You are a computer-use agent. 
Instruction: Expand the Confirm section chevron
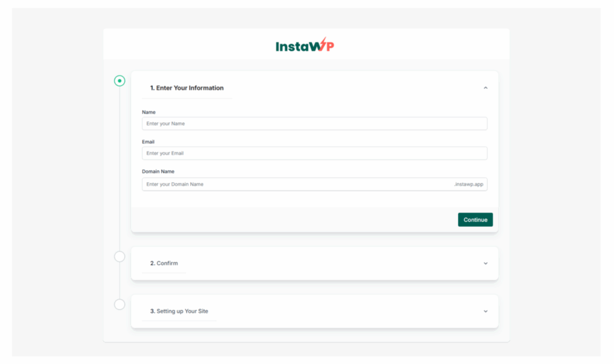pyautogui.click(x=486, y=263)
